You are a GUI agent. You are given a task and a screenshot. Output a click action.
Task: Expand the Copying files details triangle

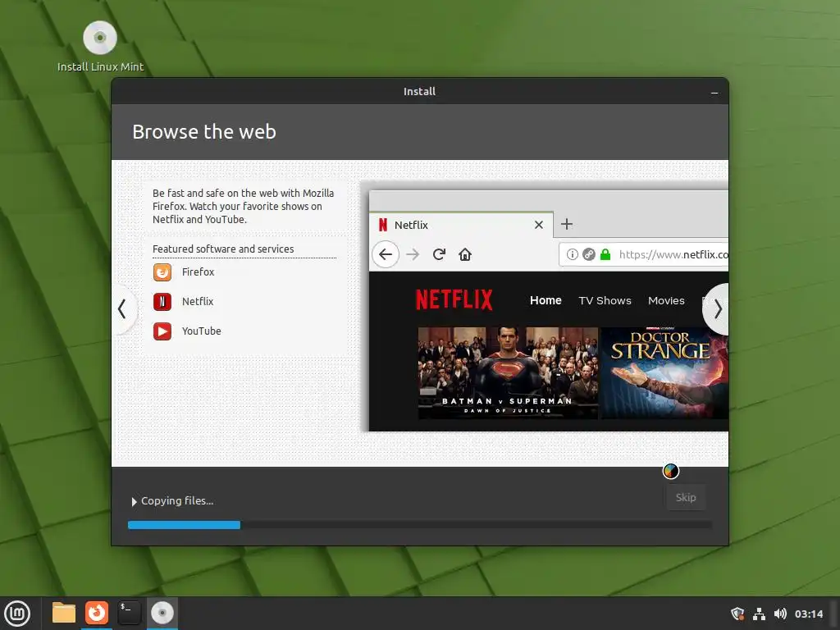tap(134, 501)
